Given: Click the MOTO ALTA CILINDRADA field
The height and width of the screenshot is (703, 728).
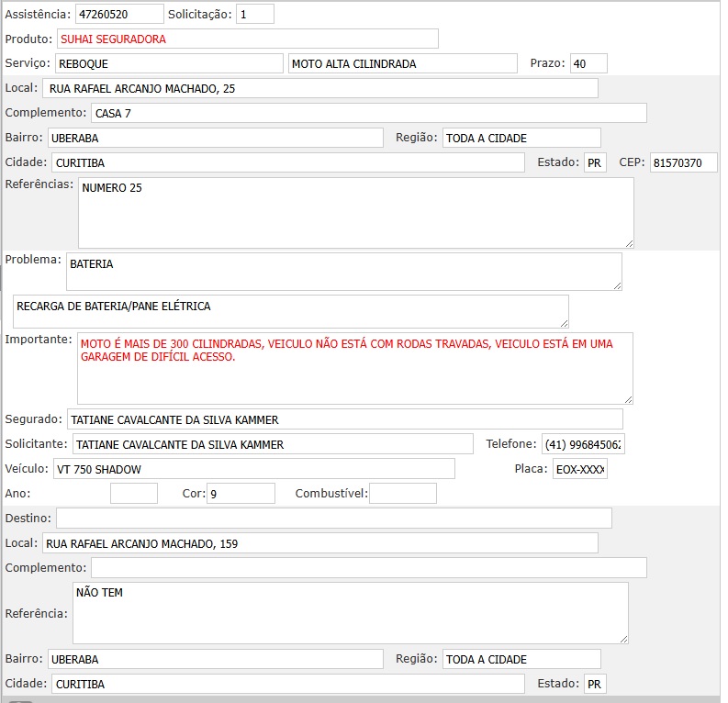Looking at the screenshot, I should (x=402, y=63).
